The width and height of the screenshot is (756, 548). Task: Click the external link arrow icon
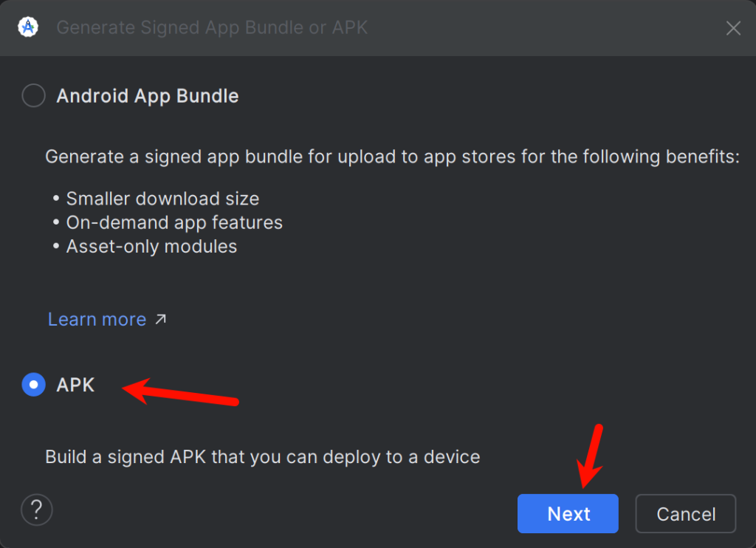coord(160,319)
